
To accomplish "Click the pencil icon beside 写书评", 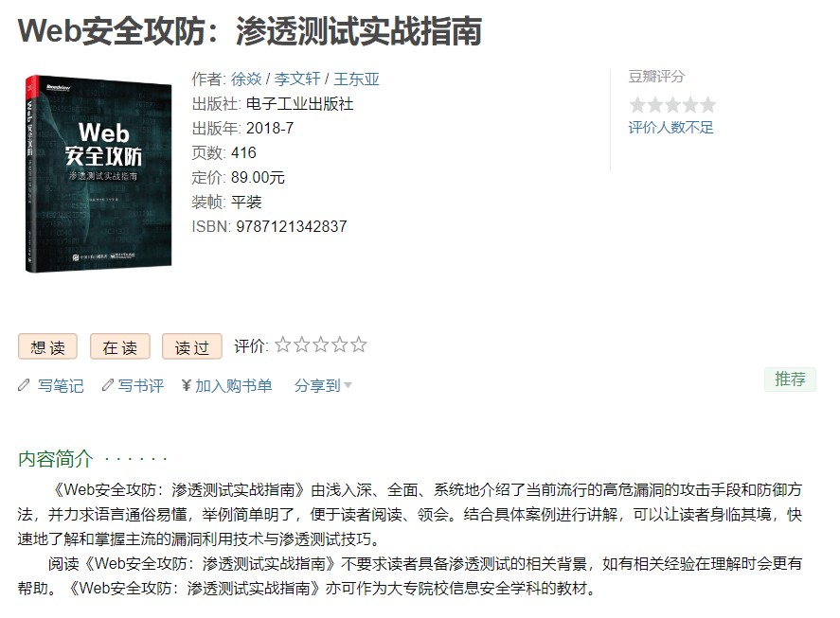I will 108,385.
